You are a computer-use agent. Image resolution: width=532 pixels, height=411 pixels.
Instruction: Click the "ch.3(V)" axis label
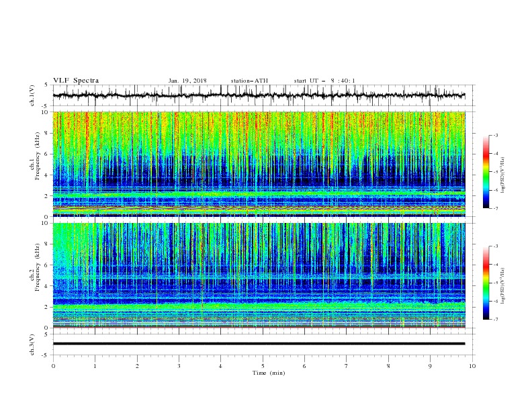(x=32, y=345)
